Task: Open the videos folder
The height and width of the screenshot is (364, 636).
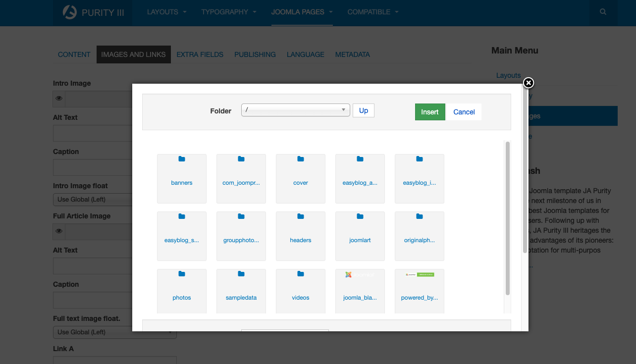Action: (x=301, y=291)
